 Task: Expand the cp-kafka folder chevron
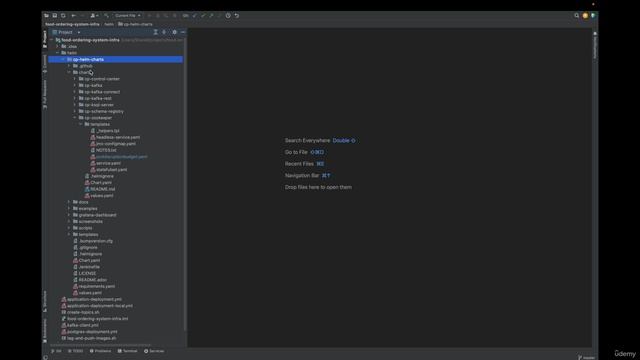(x=75, y=85)
